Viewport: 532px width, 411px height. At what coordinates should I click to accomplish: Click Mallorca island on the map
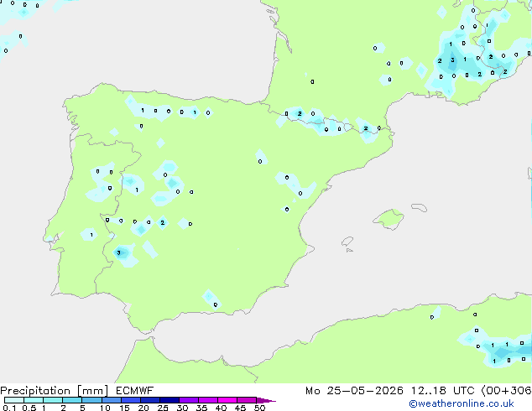pyautogui.click(x=389, y=219)
